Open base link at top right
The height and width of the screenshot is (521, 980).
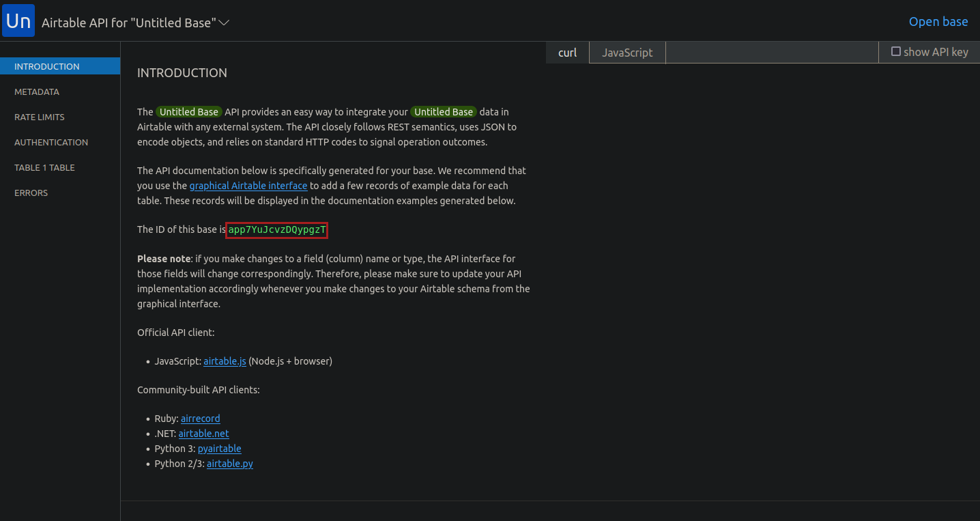click(938, 22)
